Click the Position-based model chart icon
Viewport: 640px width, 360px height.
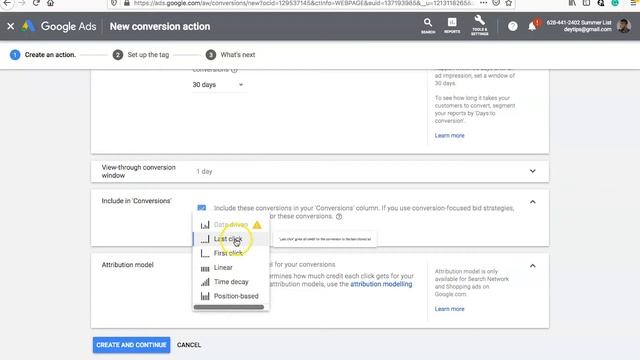tap(205, 296)
